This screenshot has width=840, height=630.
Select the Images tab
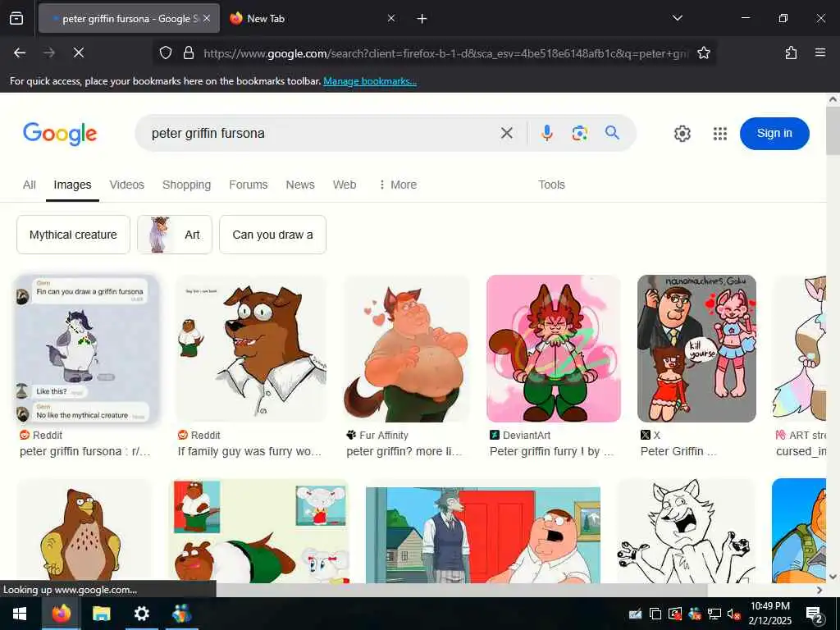click(x=72, y=185)
